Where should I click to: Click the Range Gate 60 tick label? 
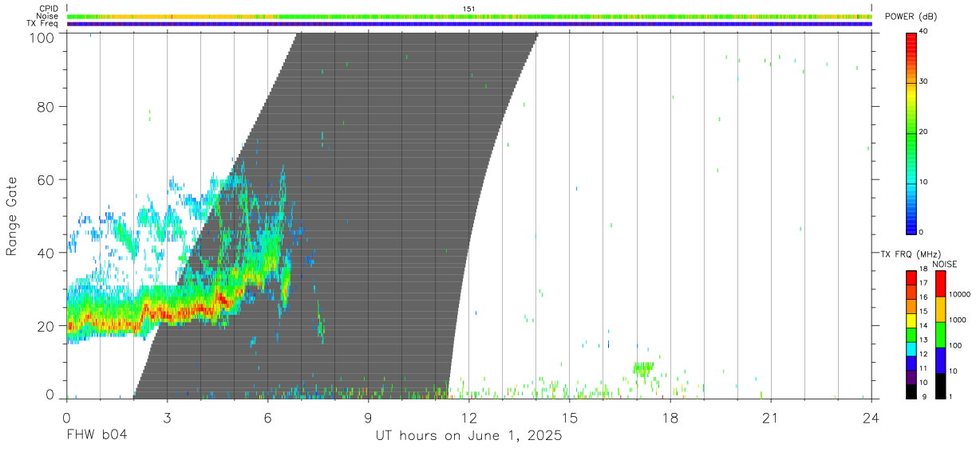click(x=46, y=179)
